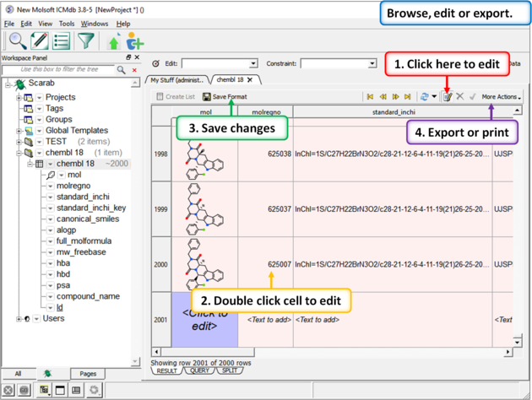Expand the Projects tree node
The width and height of the screenshot is (532, 400).
click(19, 98)
